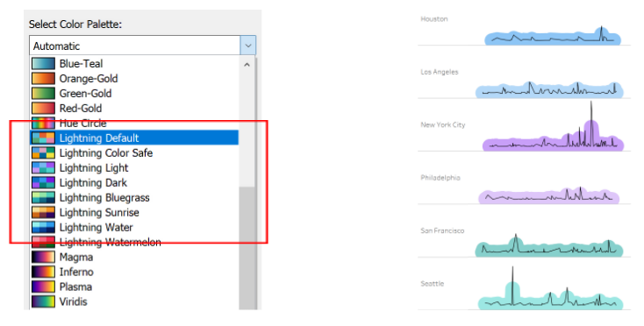Click the Lightning Default color swatch

tap(43, 138)
